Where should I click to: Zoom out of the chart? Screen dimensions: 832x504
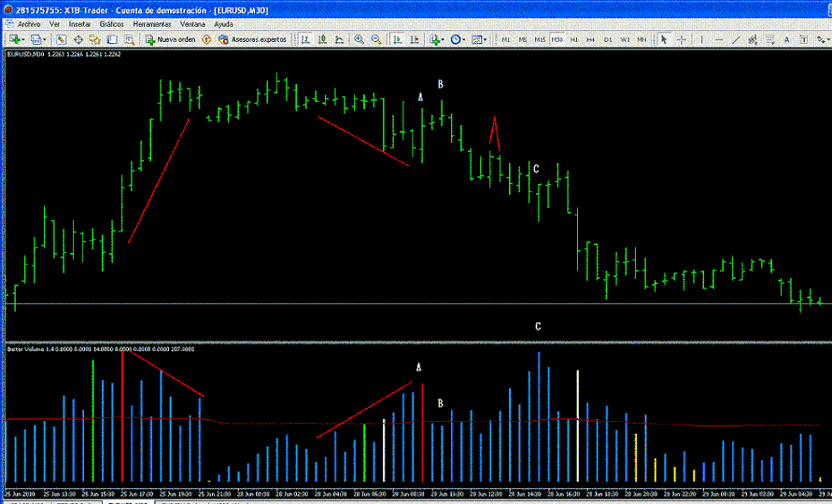pos(376,40)
